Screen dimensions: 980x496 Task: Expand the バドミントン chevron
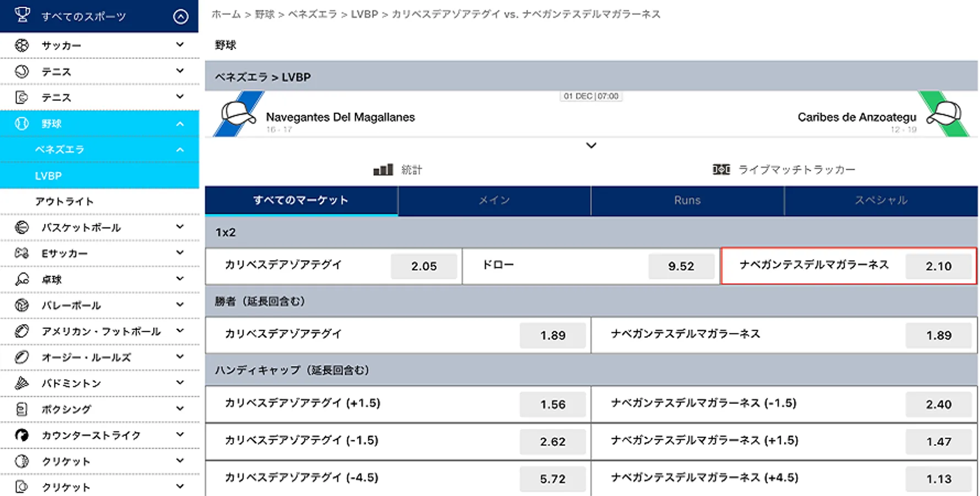180,382
